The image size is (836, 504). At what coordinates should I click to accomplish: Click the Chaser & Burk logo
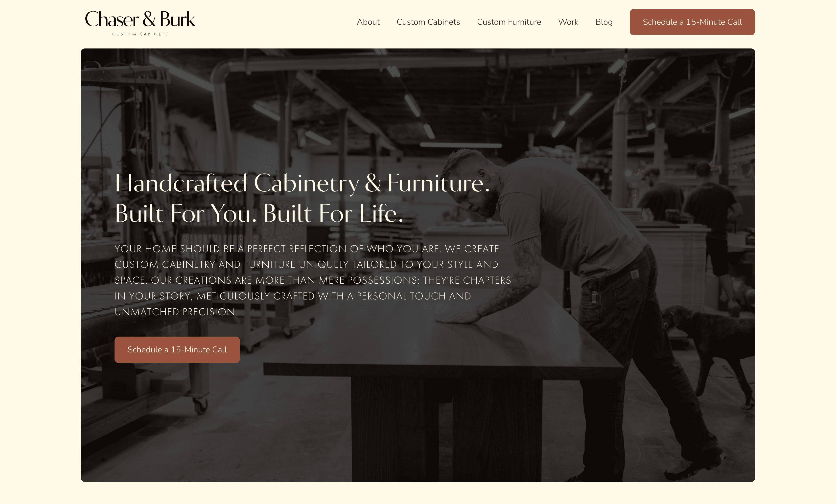click(x=140, y=23)
